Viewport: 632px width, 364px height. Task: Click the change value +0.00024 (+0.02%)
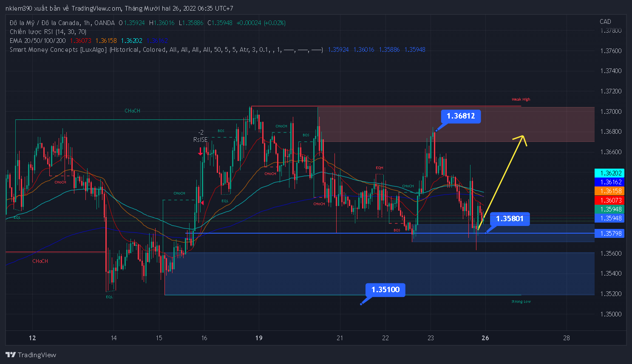[x=261, y=23]
